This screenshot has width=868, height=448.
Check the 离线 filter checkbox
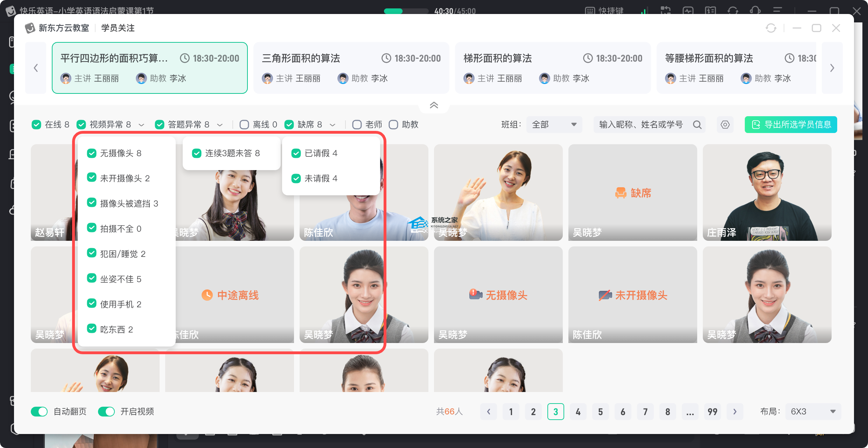244,125
